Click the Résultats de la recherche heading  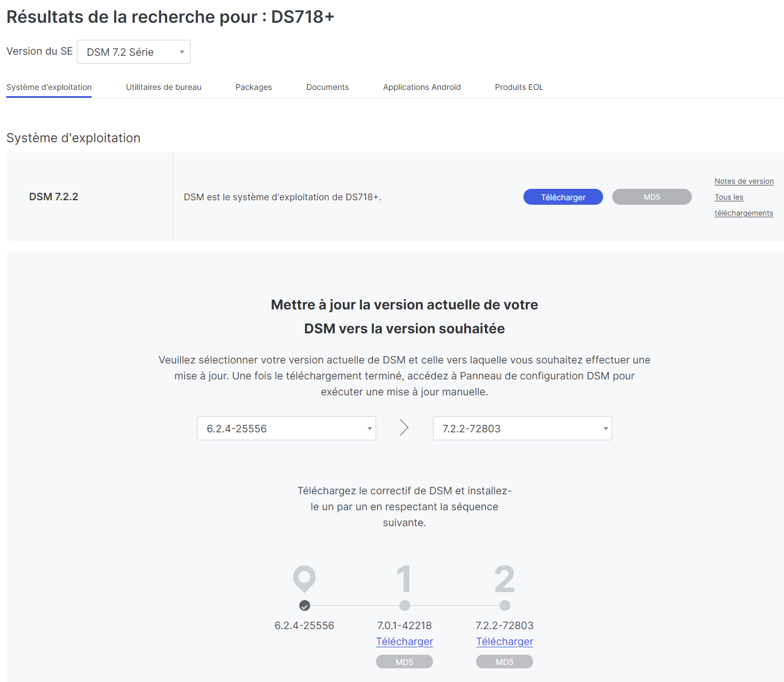pyautogui.click(x=170, y=17)
